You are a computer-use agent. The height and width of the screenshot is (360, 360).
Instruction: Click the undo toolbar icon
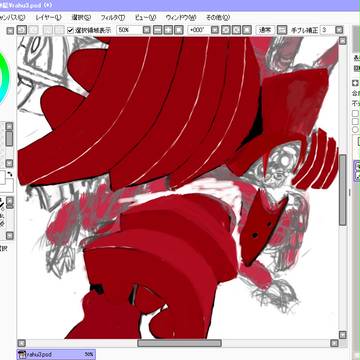pyautogui.click(x=22, y=30)
